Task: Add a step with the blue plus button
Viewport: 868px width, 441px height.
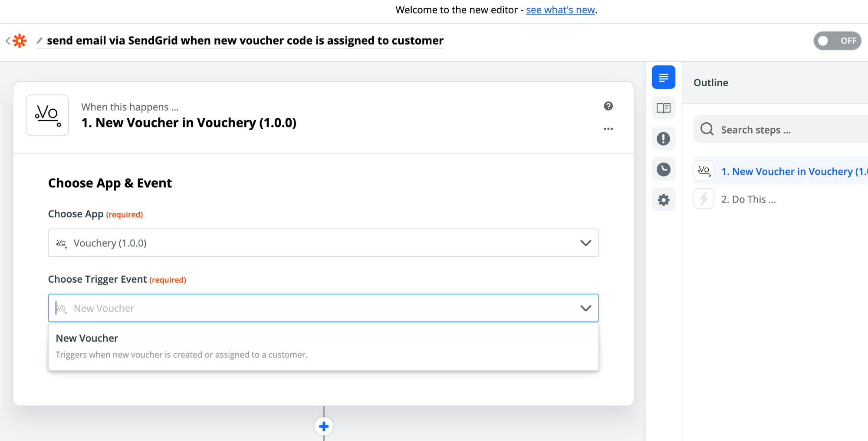Action: click(324, 426)
